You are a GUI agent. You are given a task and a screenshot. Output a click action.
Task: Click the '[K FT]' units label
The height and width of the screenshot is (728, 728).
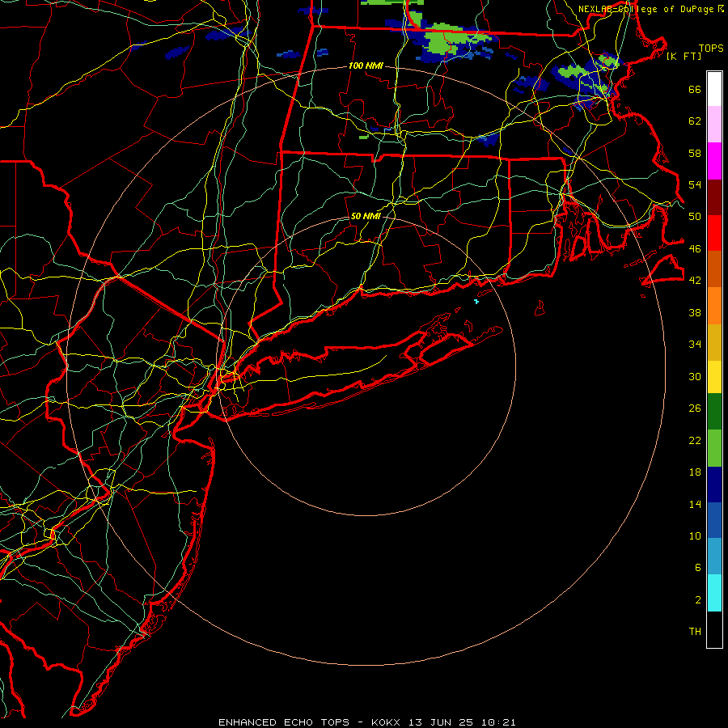pos(684,57)
